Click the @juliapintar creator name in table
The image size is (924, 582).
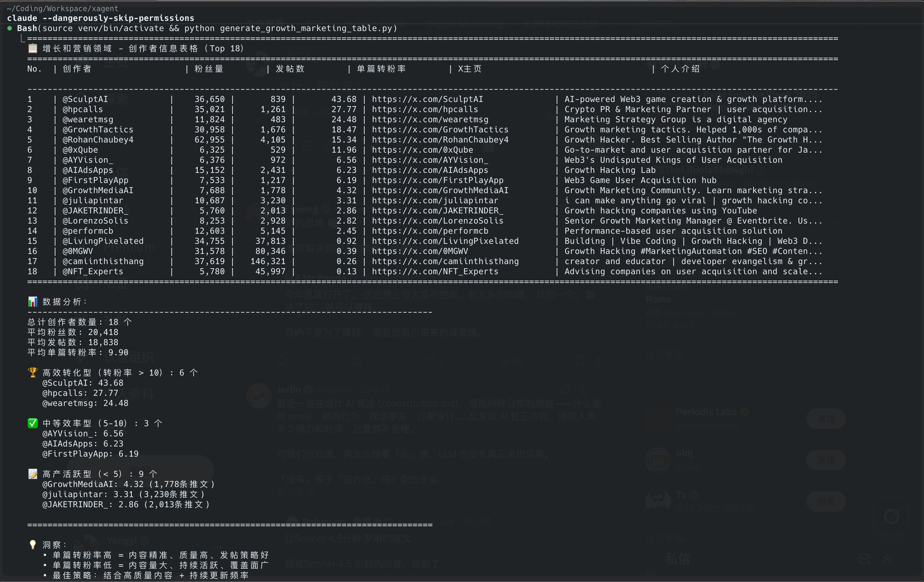[x=93, y=200]
